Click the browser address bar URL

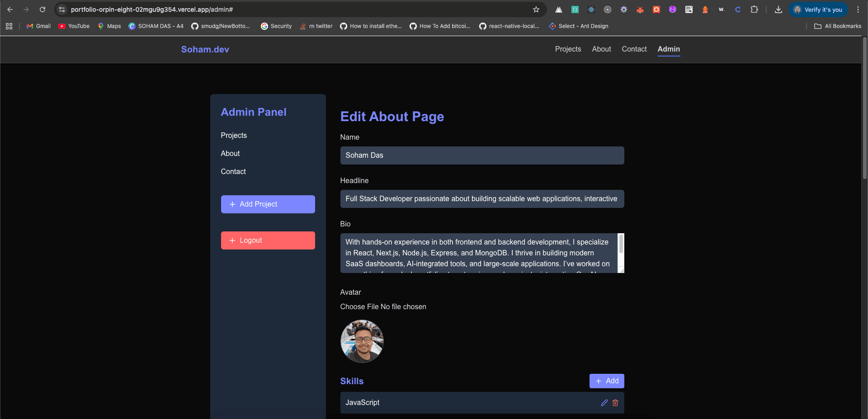tap(152, 9)
